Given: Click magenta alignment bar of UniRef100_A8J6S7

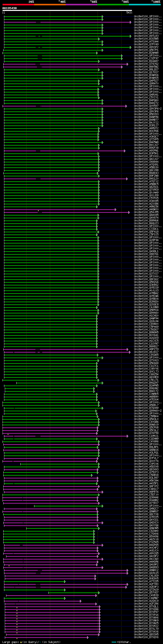Looking at the screenshot, I should [x=67, y=352].
